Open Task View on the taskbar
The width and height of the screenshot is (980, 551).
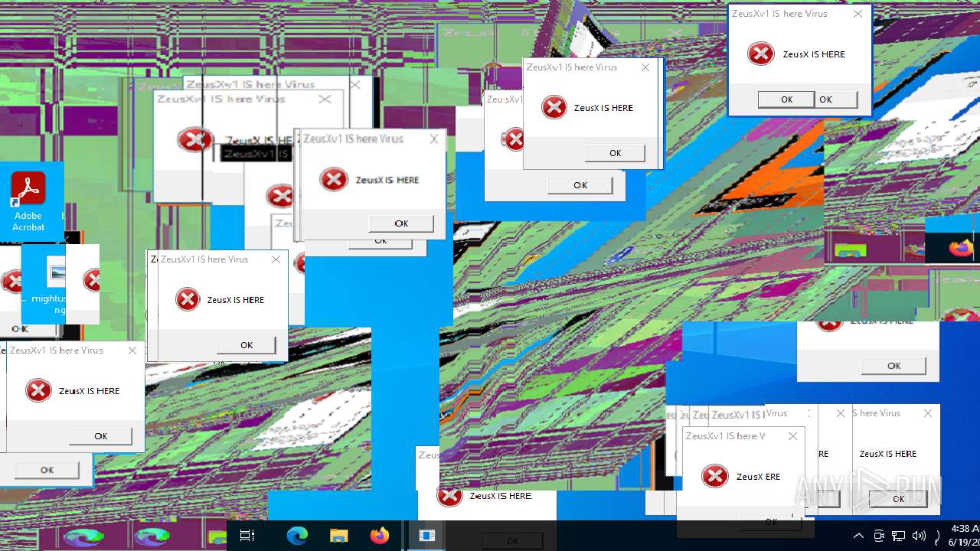click(247, 536)
